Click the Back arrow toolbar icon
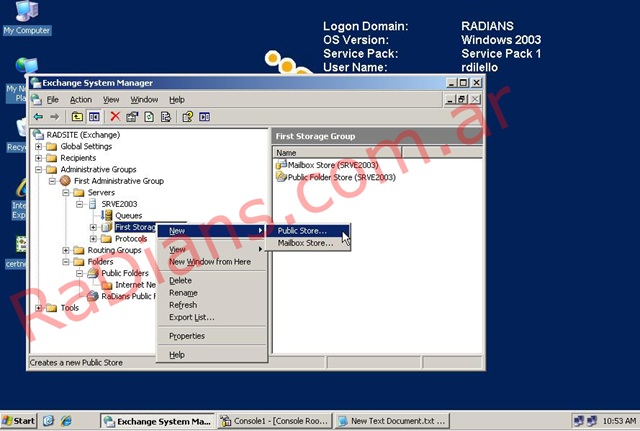This screenshot has width=640, height=431. 38,116
